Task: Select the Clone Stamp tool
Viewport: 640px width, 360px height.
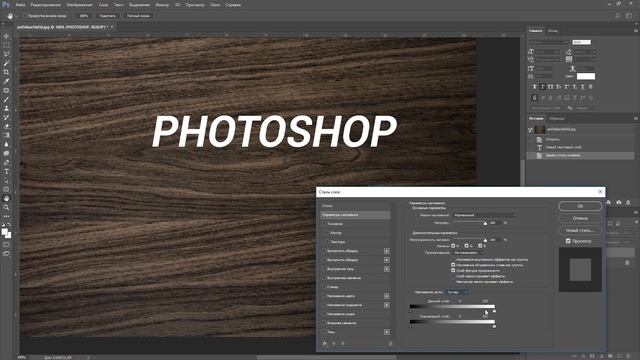Action: click(6, 108)
